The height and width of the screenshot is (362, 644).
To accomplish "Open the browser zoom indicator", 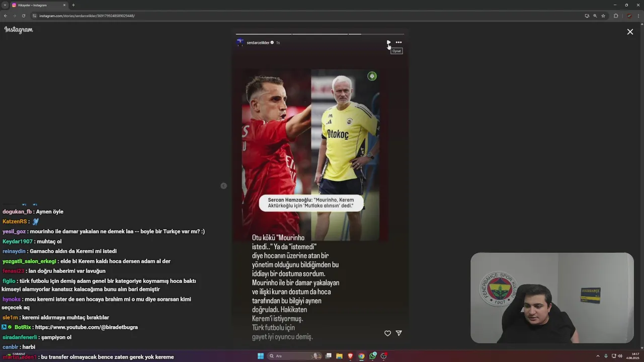I will (595, 16).
